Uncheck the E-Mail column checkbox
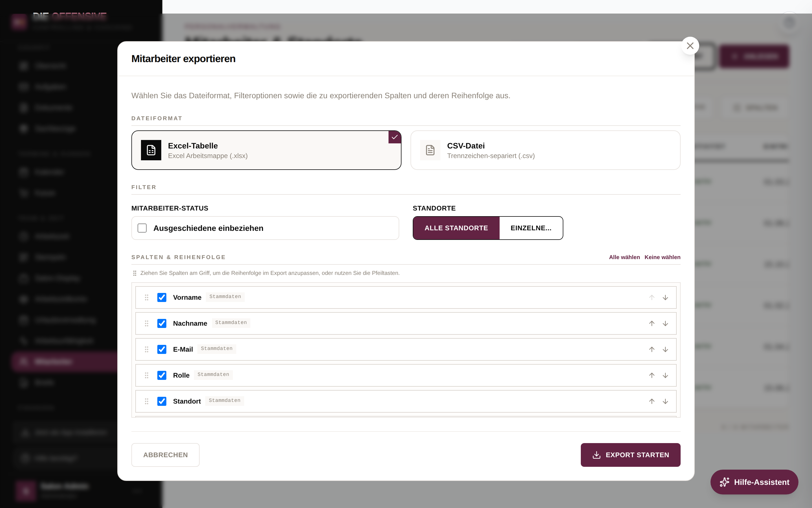Image resolution: width=812 pixels, height=508 pixels. click(x=162, y=349)
